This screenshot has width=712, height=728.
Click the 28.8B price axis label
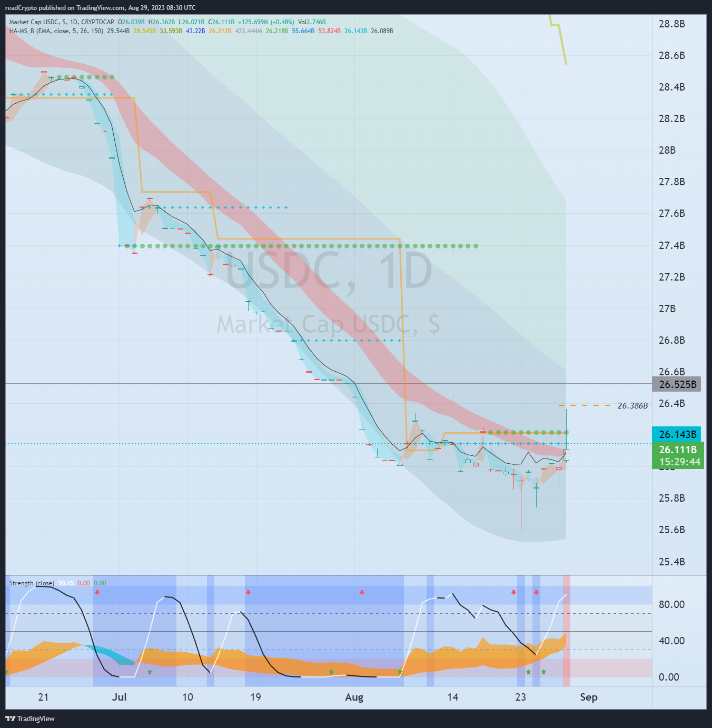[672, 24]
